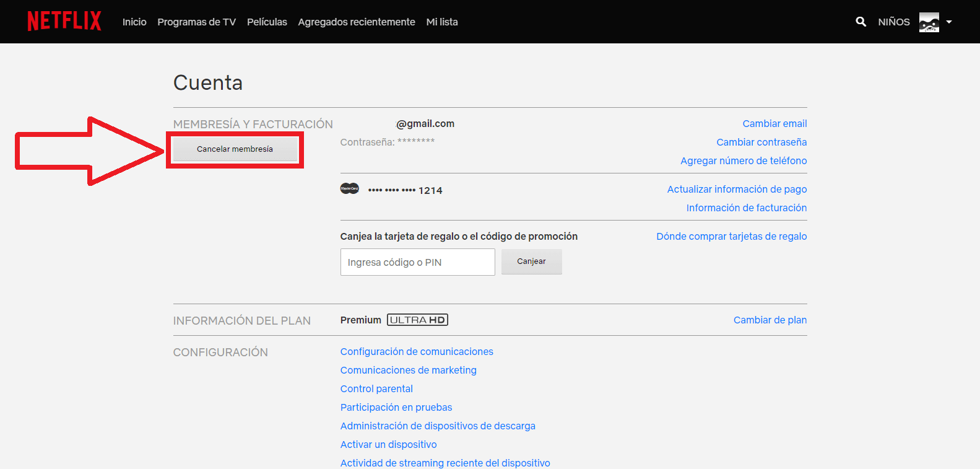Viewport: 980px width, 469px height.
Task: Click Participación en pruebas
Action: click(396, 407)
